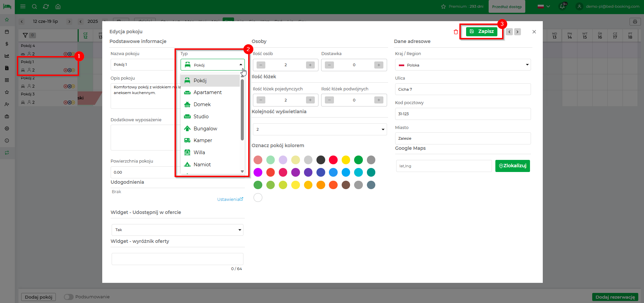Go to previous room with left arrow

click(509, 32)
